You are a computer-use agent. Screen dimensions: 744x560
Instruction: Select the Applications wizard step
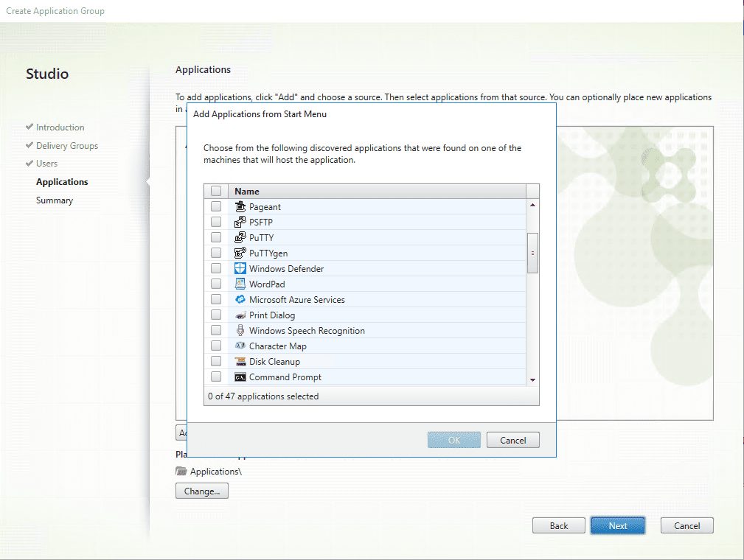[x=62, y=181]
